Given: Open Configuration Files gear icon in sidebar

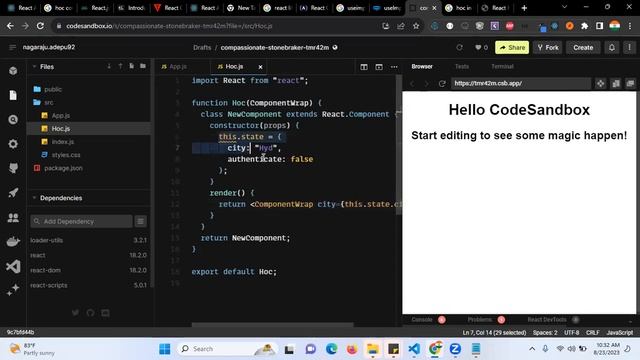Looking at the screenshot, I should [x=13, y=144].
